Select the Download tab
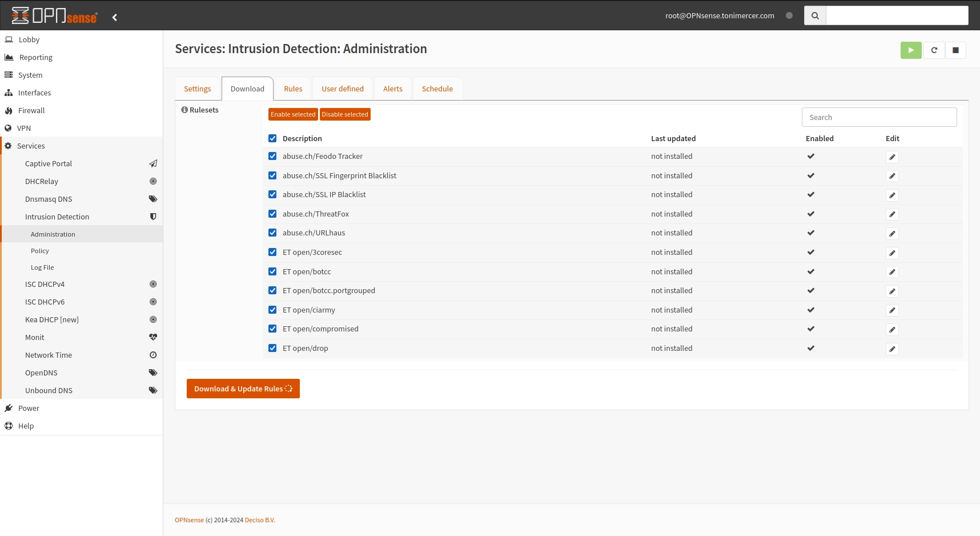This screenshot has height=536, width=980. pyautogui.click(x=247, y=89)
